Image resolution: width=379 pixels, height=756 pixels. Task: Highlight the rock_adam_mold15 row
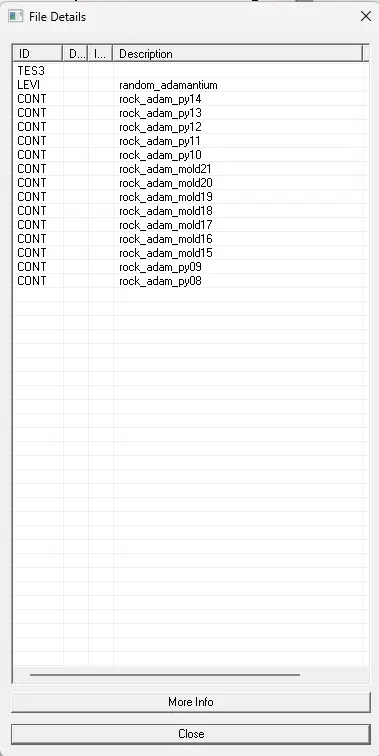pyautogui.click(x=190, y=253)
